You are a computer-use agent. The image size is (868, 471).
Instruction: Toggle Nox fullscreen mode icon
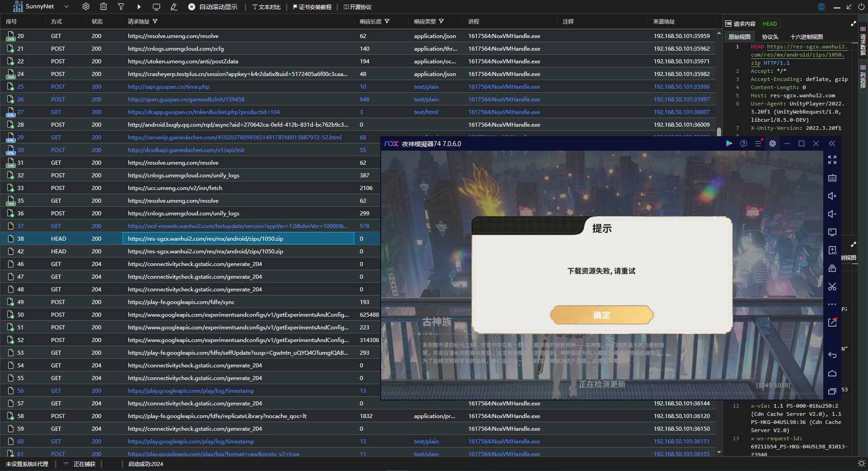click(832, 160)
